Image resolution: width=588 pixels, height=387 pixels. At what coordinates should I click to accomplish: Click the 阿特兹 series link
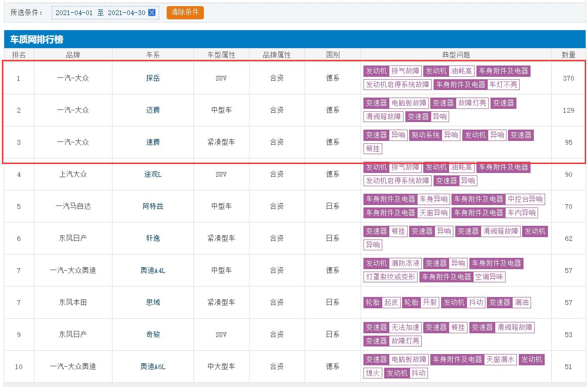(153, 206)
